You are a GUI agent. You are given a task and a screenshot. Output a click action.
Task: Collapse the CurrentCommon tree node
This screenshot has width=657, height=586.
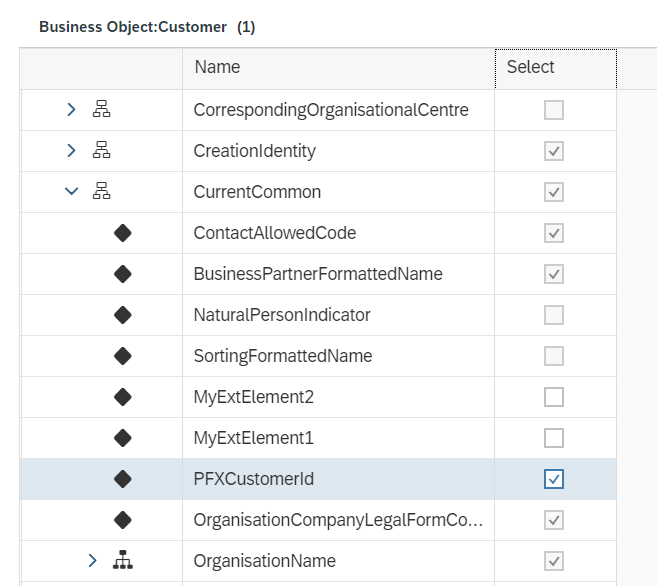[71, 192]
